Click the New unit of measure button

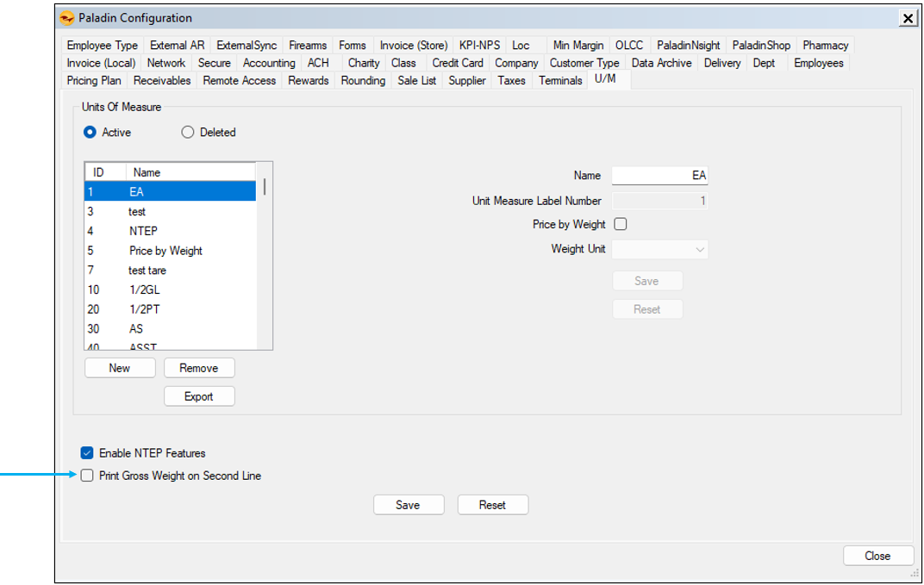coord(120,368)
